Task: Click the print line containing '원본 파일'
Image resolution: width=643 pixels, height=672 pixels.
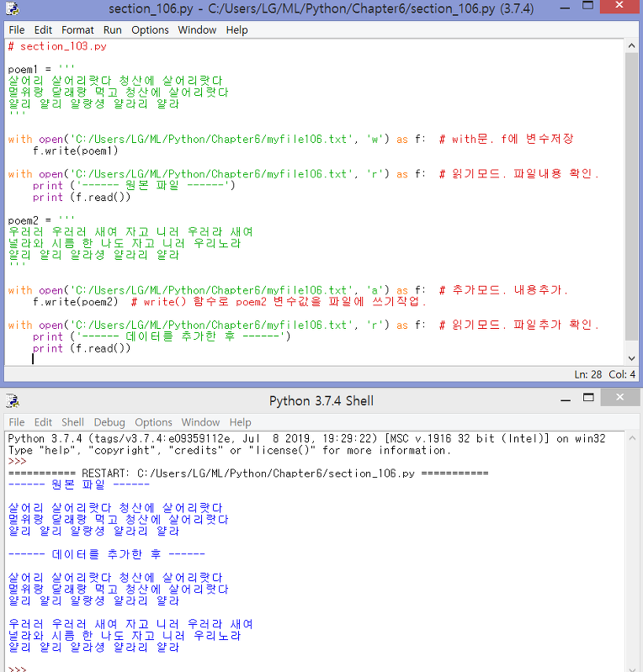Action: 134,186
